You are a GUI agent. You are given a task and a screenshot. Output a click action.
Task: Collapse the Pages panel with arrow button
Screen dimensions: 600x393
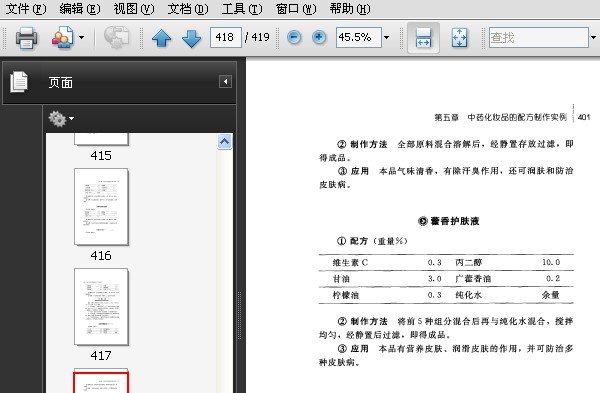click(x=225, y=82)
